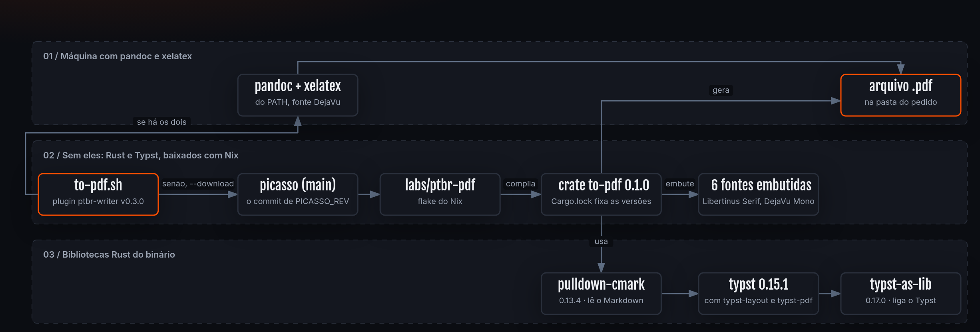Click the '01 / Máquina com pandoc e xelatex' heading
This screenshot has height=332, width=980.
118,56
